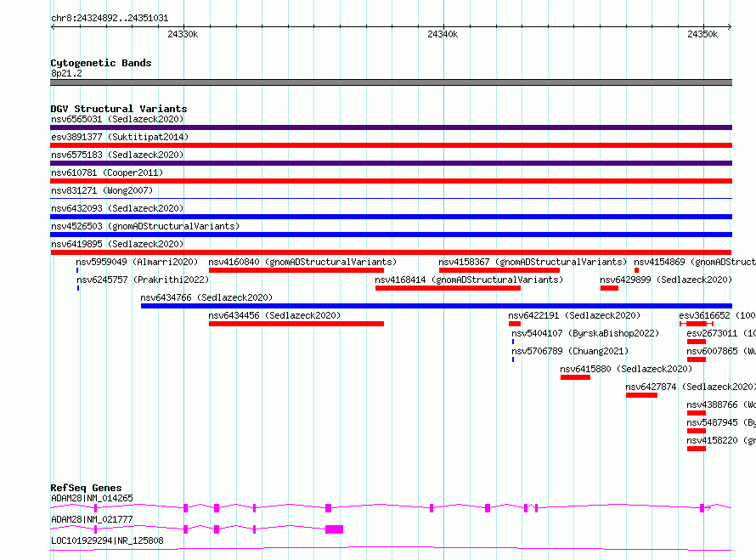Viewport: 756px width, 560px height.
Task: Select the nsv831271 (Wong2007) label
Action: pos(102,190)
